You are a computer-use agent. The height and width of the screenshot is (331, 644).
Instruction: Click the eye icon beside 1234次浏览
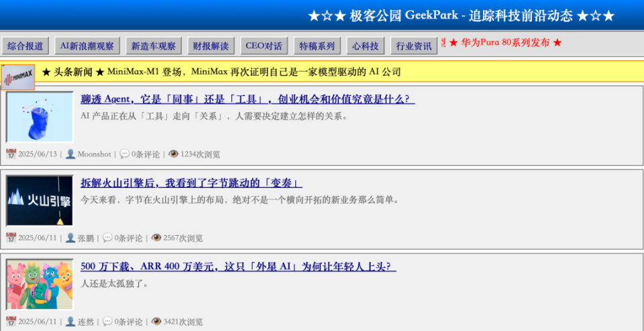173,154
